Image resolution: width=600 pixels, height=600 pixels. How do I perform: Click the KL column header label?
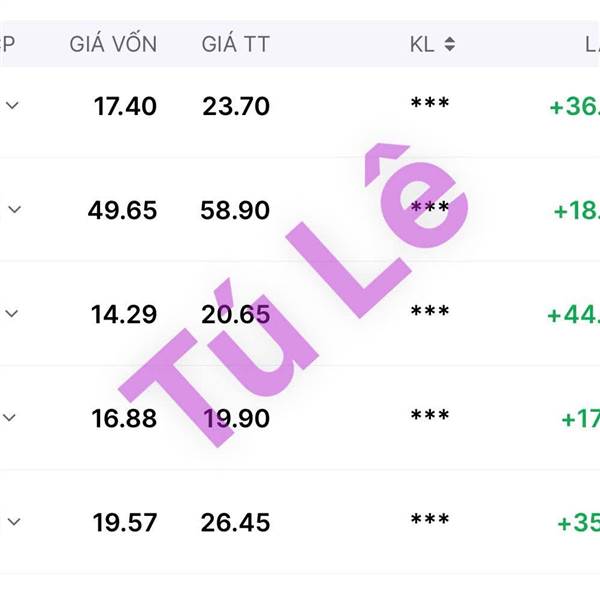pos(422,44)
